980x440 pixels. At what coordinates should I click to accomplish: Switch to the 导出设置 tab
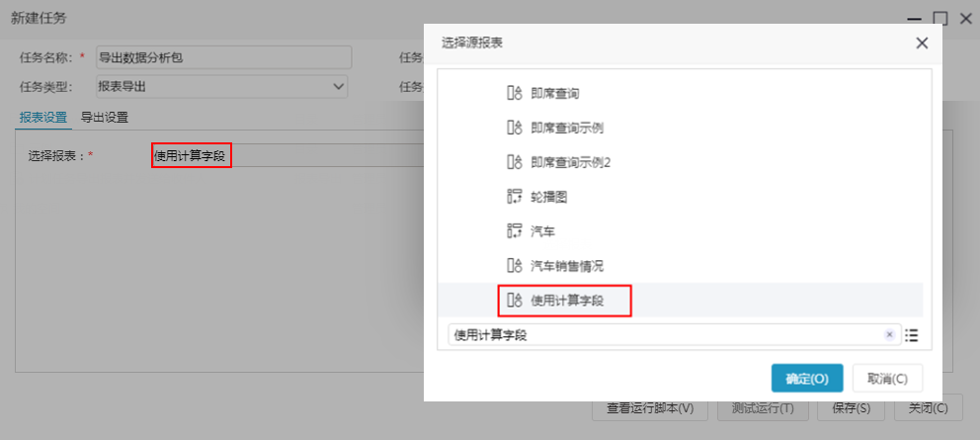(105, 118)
